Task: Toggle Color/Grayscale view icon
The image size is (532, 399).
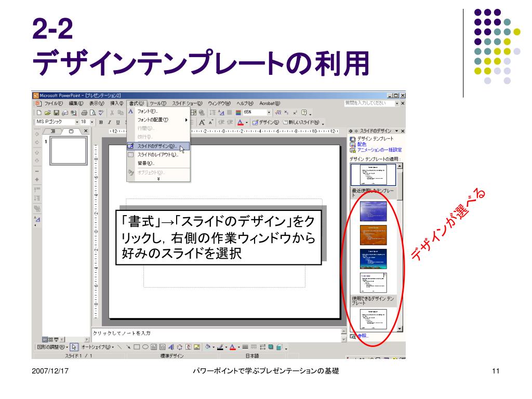Action: pyautogui.click(x=238, y=112)
